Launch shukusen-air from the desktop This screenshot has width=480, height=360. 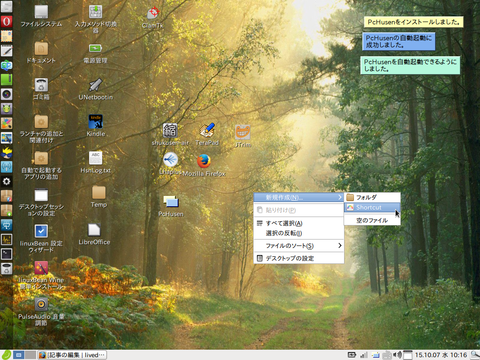(x=170, y=131)
